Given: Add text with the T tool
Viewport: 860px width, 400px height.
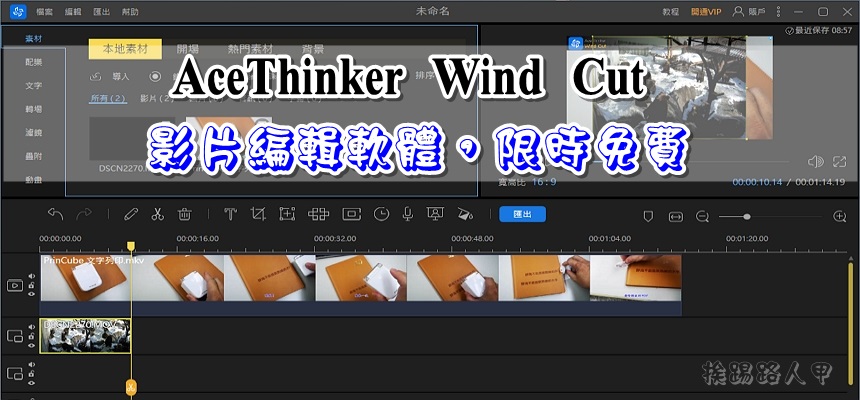Looking at the screenshot, I should [x=230, y=215].
